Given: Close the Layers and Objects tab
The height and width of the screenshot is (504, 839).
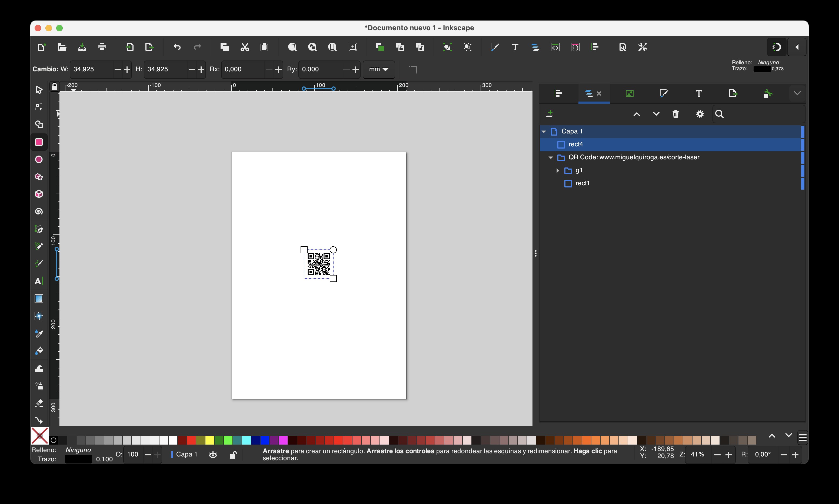Looking at the screenshot, I should (x=599, y=93).
